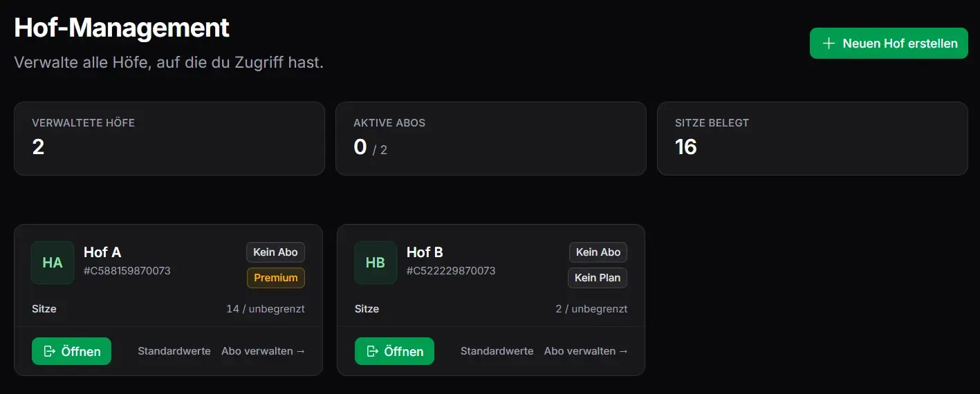Open Standardwerte for Hof B
The height and width of the screenshot is (394, 980).
pyautogui.click(x=497, y=351)
